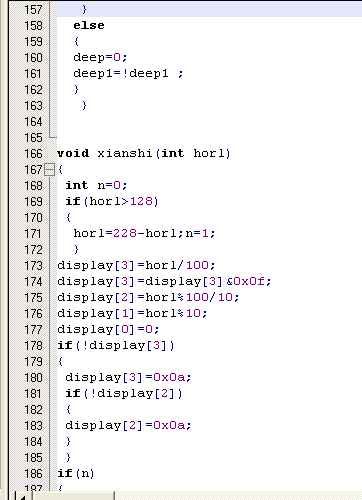The height and width of the screenshot is (500, 362).
Task: Collapse the xianshi function fold marker
Action: click(49, 170)
